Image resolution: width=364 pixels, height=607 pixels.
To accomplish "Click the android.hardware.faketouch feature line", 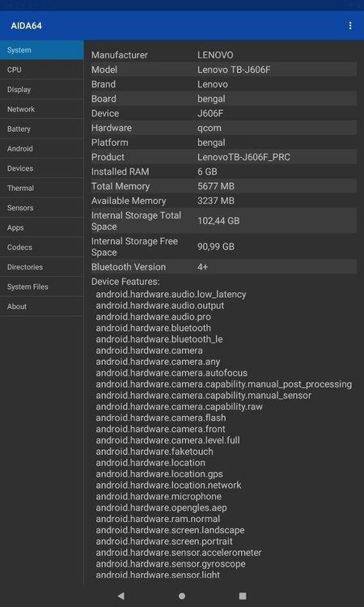I will coord(154,452).
